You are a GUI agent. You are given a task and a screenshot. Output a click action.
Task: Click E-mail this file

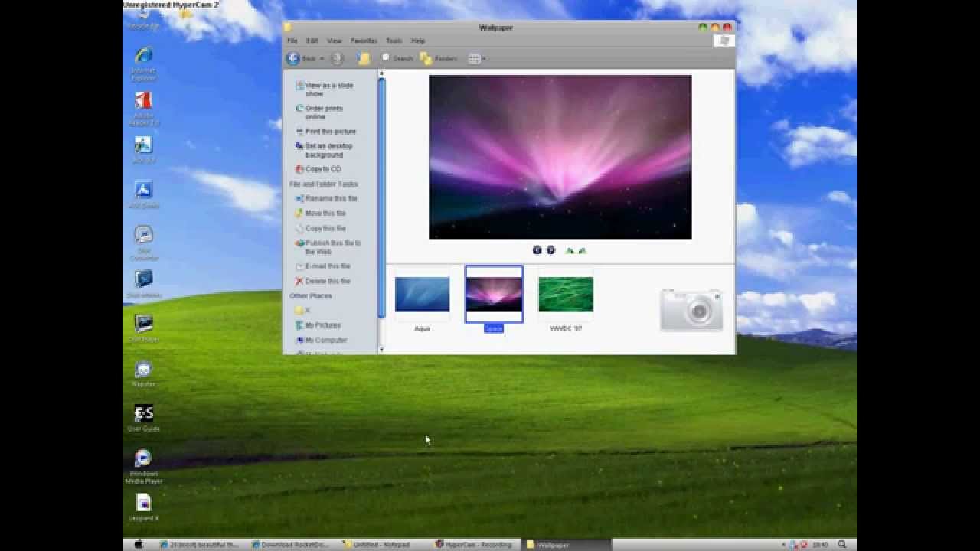(x=322, y=266)
